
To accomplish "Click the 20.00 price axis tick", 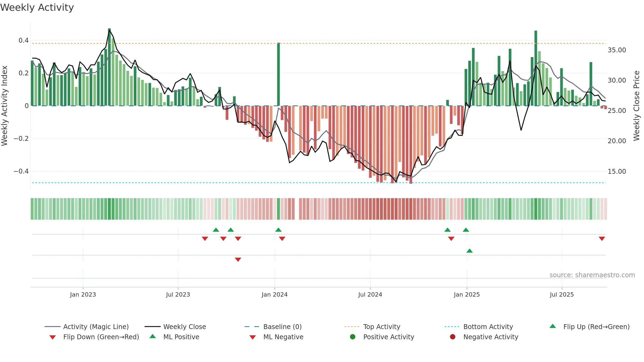I will click(x=617, y=141).
